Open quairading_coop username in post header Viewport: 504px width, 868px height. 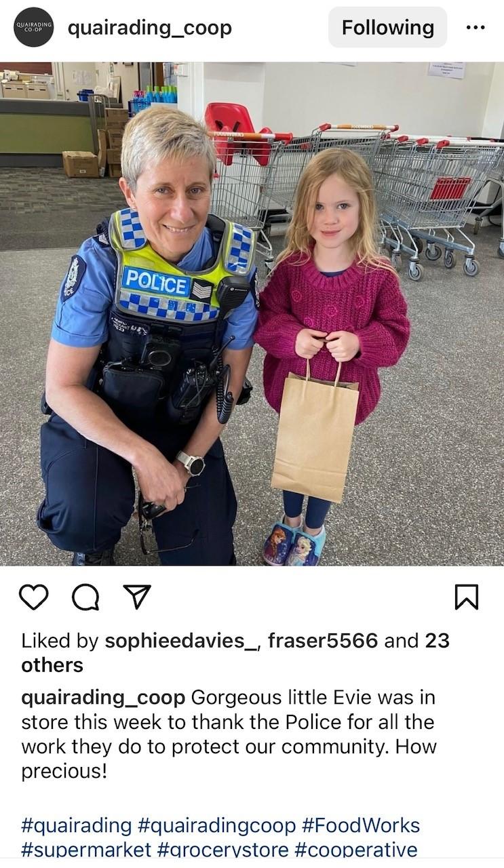tap(150, 28)
